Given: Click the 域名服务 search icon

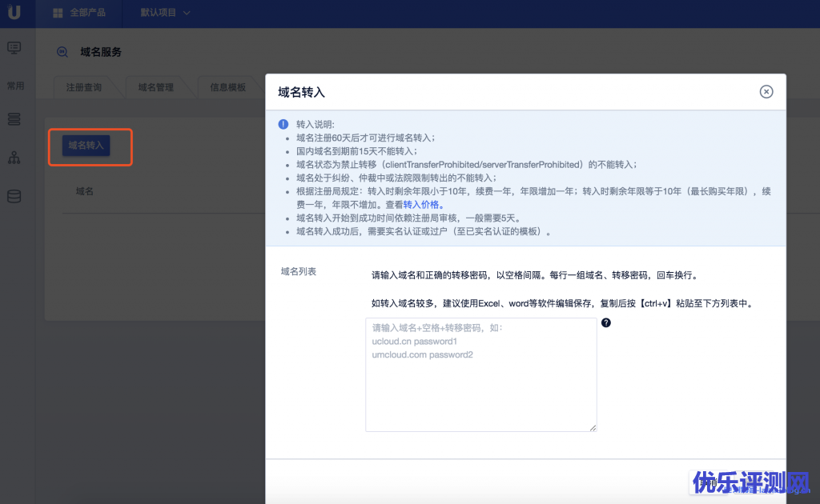Looking at the screenshot, I should coord(62,52).
